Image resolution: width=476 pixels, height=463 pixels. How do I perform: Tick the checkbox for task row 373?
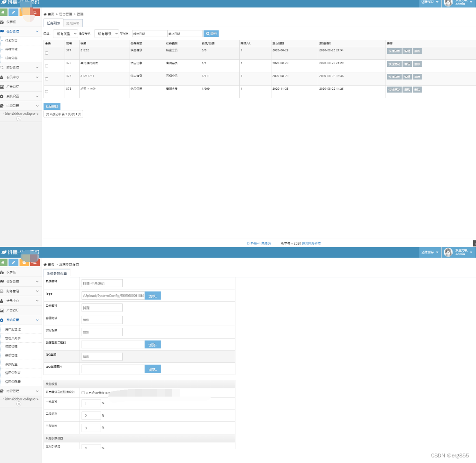[x=46, y=92]
